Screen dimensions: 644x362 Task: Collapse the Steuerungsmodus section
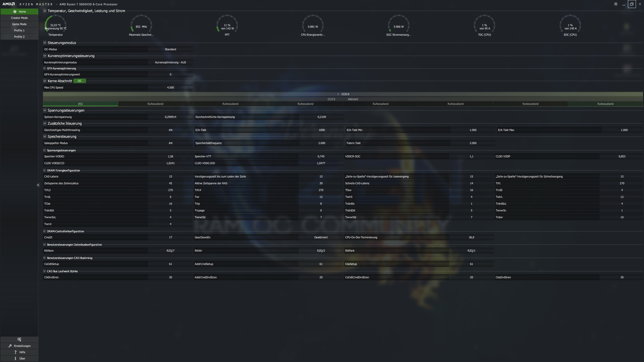click(45, 43)
